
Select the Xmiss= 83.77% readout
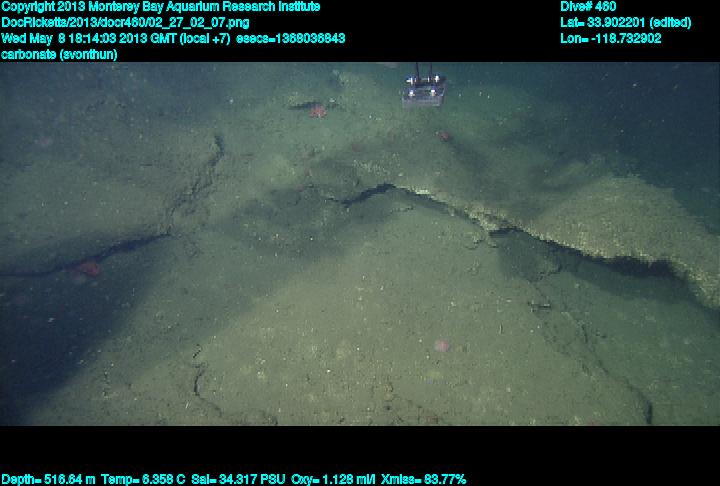click(x=423, y=480)
